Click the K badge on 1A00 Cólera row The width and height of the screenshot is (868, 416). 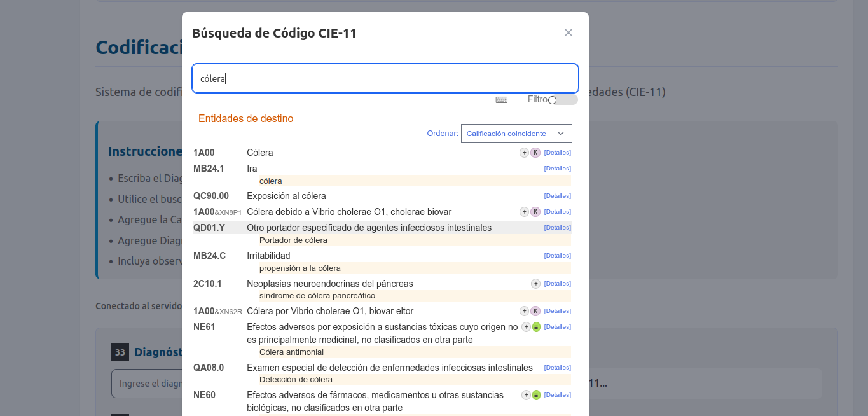[535, 153]
